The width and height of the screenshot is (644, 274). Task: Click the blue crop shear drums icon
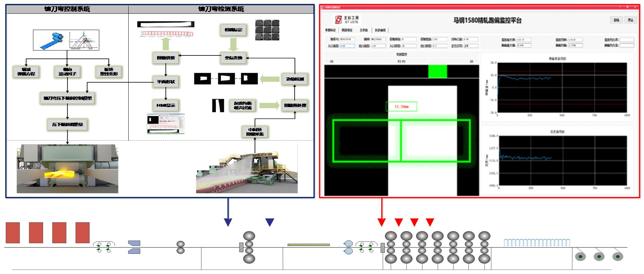[x=348, y=247]
